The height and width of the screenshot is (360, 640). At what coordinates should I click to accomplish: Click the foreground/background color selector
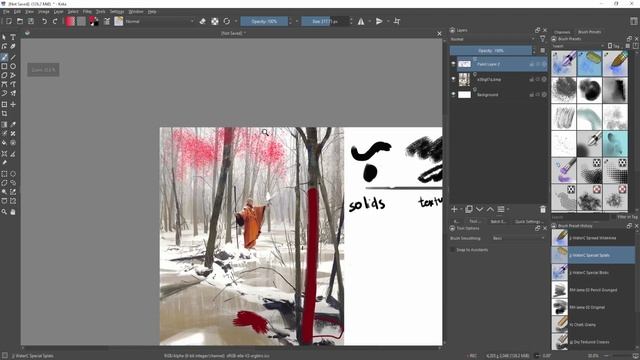coord(94,21)
